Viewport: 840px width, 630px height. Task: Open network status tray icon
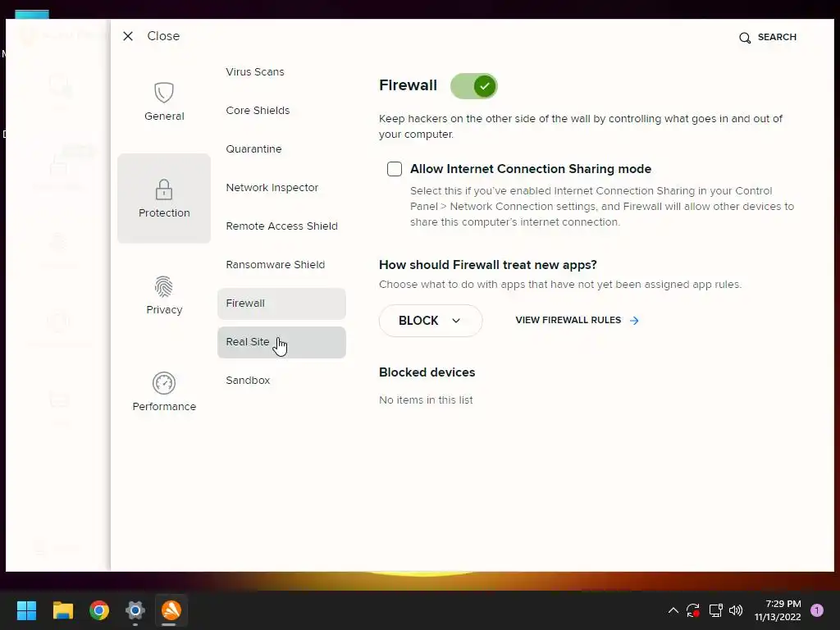click(x=715, y=610)
